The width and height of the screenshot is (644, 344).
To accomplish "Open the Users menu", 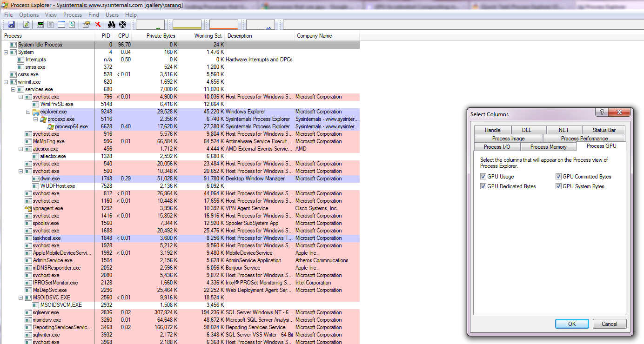I will pos(112,15).
